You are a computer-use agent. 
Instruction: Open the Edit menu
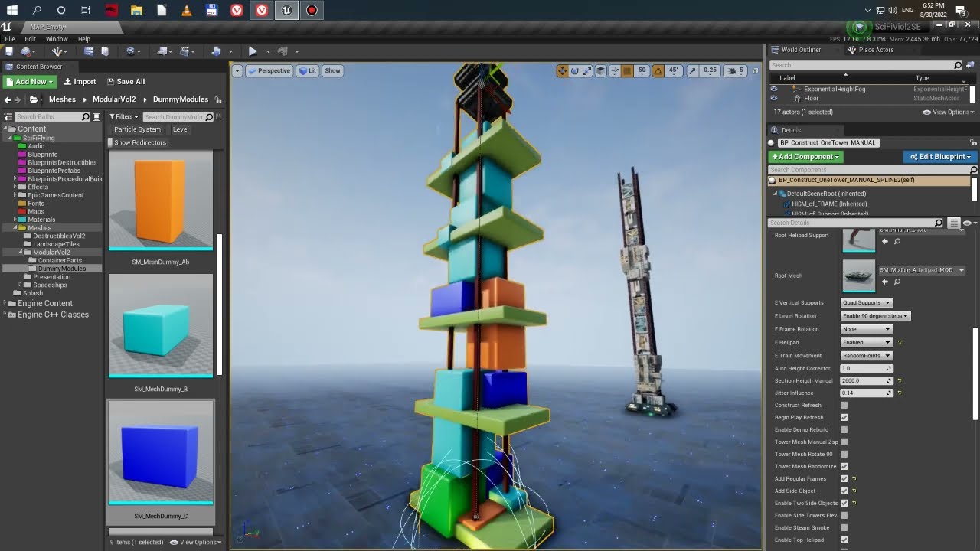click(x=30, y=39)
